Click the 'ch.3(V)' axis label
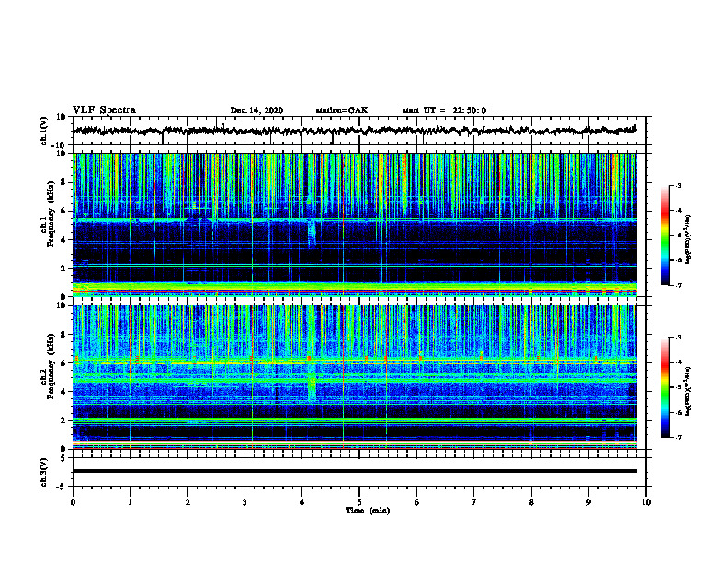728x563 pixels. click(44, 472)
